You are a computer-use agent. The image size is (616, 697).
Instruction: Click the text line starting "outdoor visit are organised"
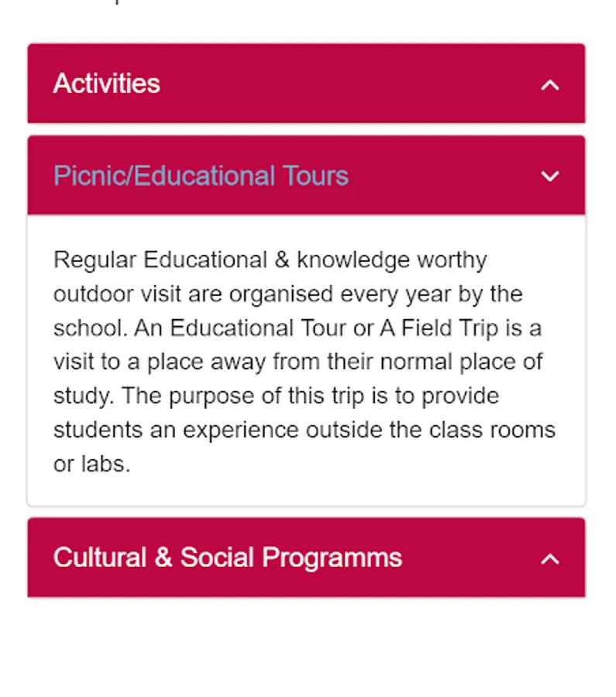click(287, 294)
